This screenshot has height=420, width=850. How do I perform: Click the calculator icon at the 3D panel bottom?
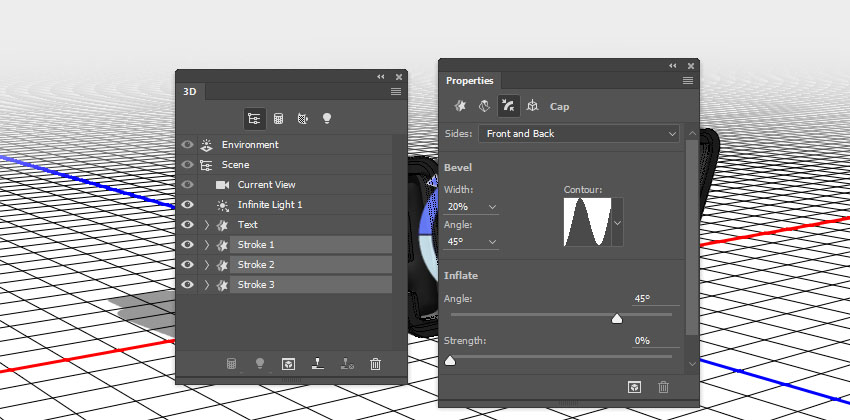click(231, 364)
